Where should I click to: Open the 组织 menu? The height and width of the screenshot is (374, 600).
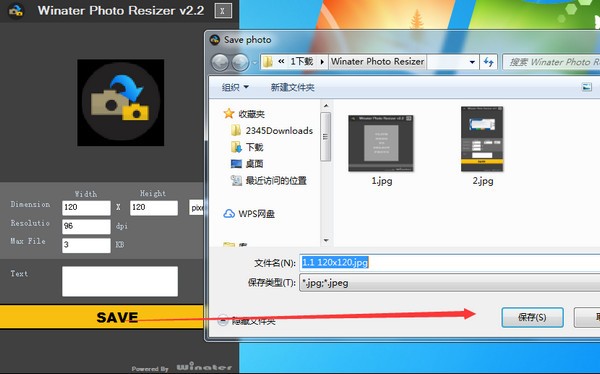click(x=235, y=87)
